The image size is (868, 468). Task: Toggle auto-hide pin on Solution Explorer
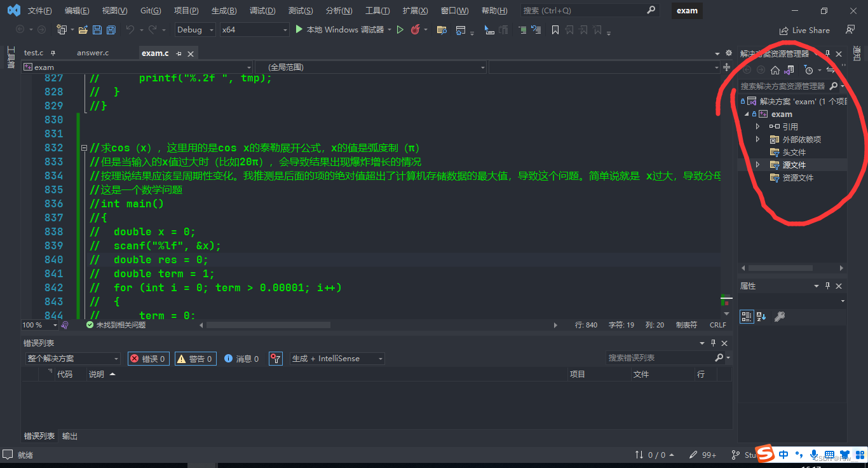tap(827, 54)
